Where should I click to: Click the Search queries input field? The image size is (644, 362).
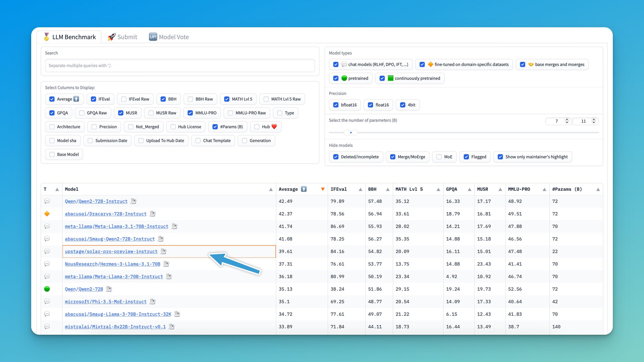180,66
